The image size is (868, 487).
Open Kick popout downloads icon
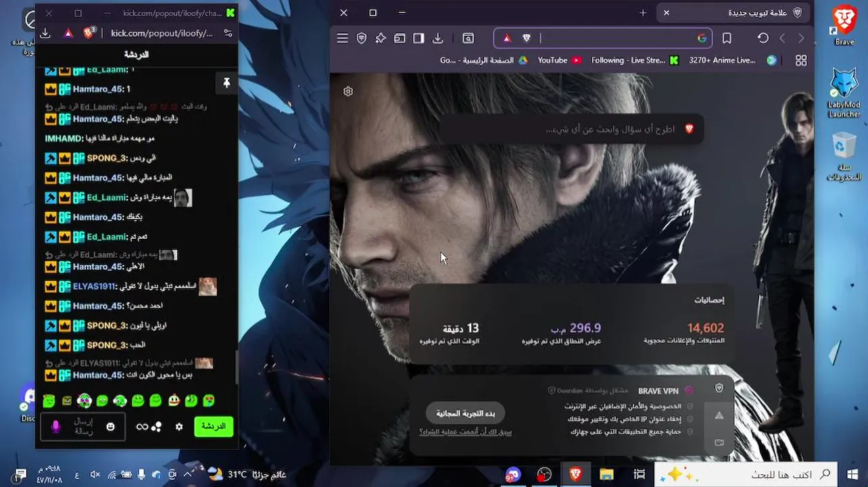45,32
